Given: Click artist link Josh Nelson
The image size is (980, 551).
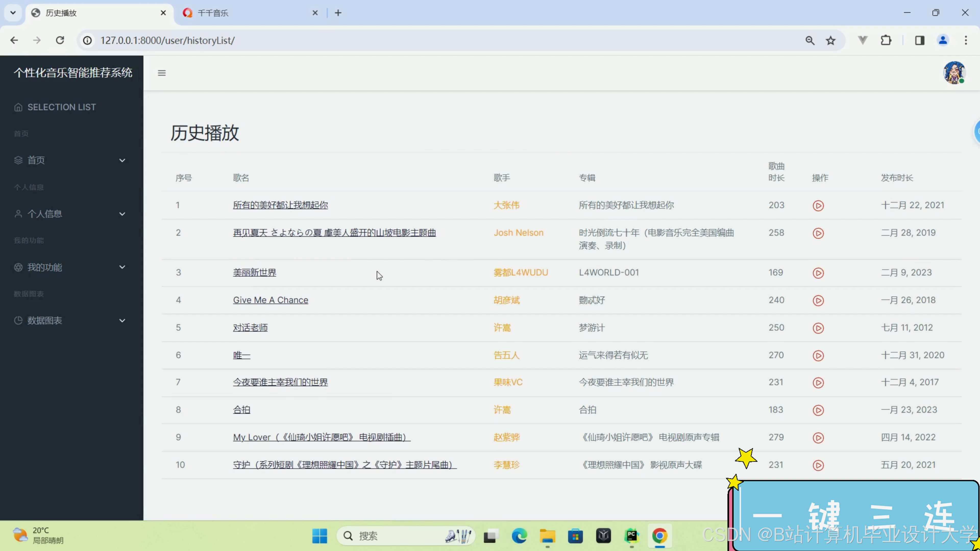Looking at the screenshot, I should pos(519,233).
